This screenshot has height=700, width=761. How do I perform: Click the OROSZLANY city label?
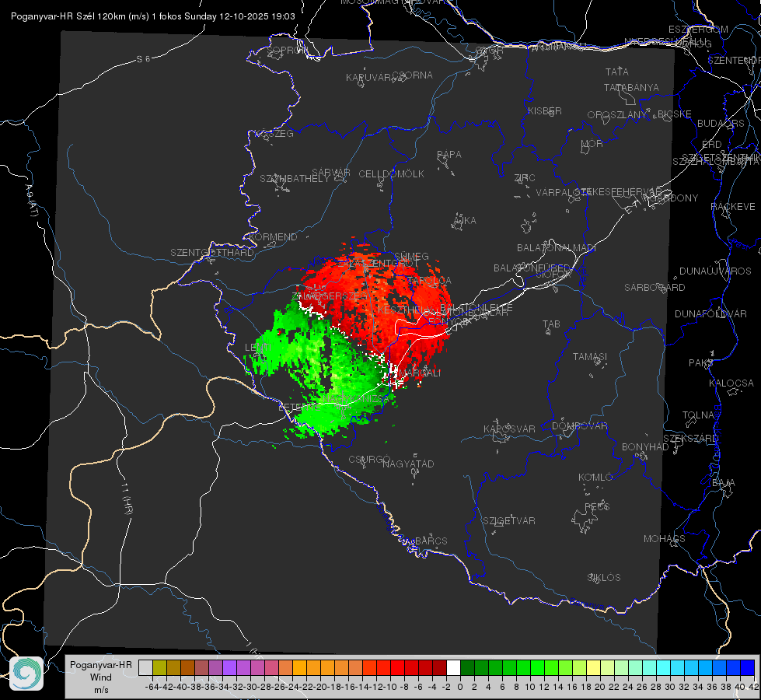617,115
